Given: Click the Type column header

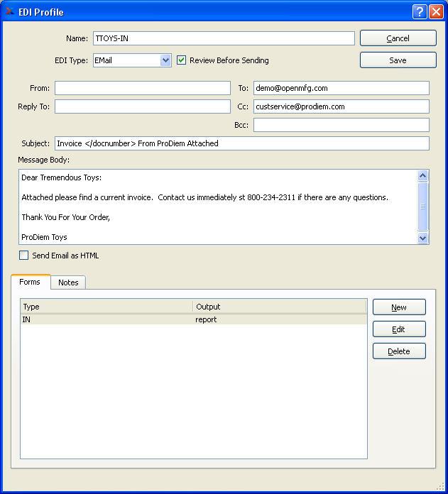Looking at the screenshot, I should (x=106, y=307).
